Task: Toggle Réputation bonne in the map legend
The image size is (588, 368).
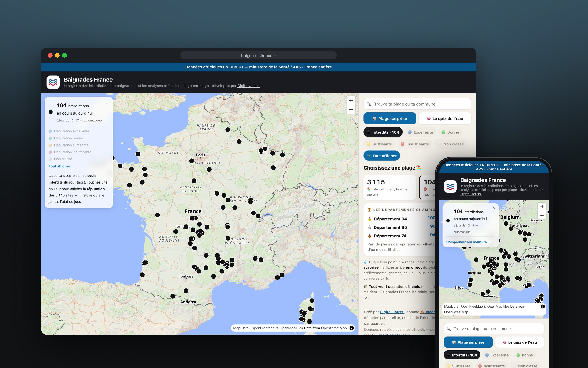Action: coord(66,138)
